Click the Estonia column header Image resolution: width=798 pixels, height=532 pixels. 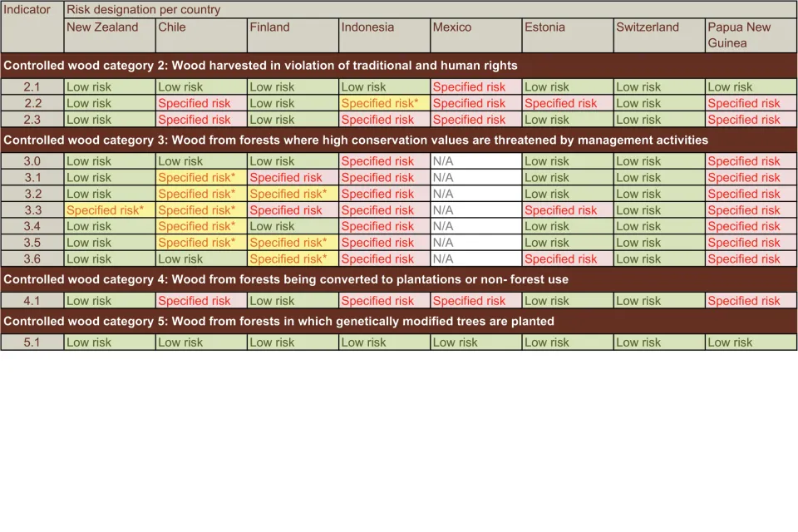pos(565,35)
